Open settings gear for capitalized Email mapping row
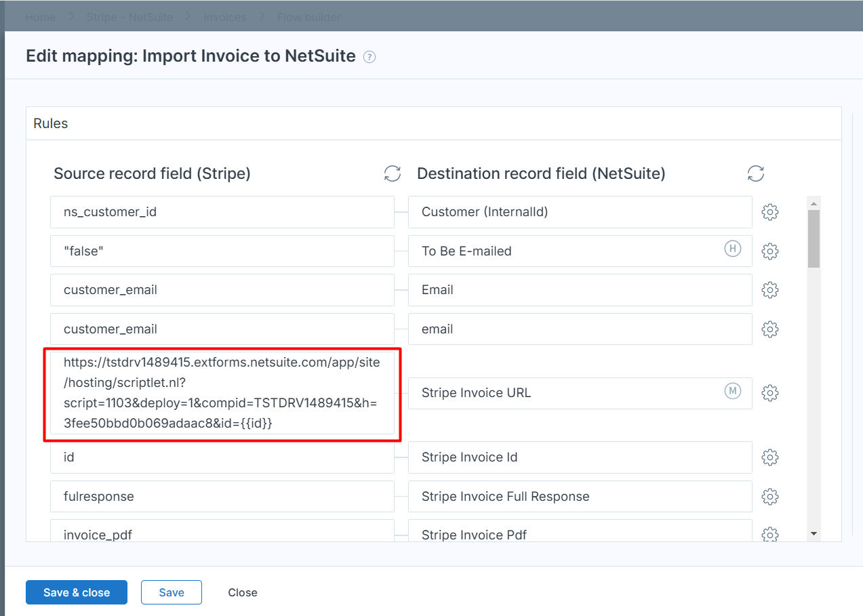Screen dimensions: 863x616 pyautogui.click(x=769, y=290)
